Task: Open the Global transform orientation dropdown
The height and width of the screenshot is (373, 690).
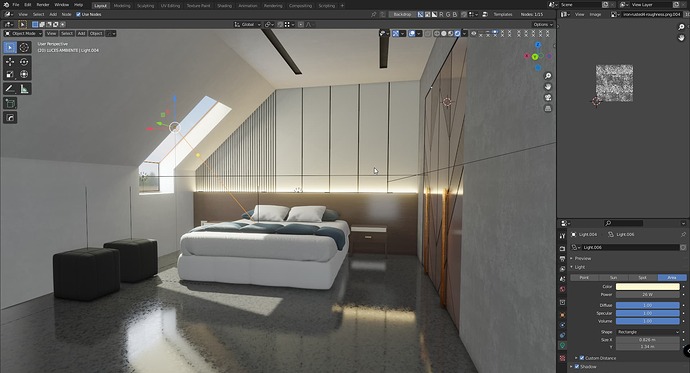Action: pyautogui.click(x=248, y=25)
